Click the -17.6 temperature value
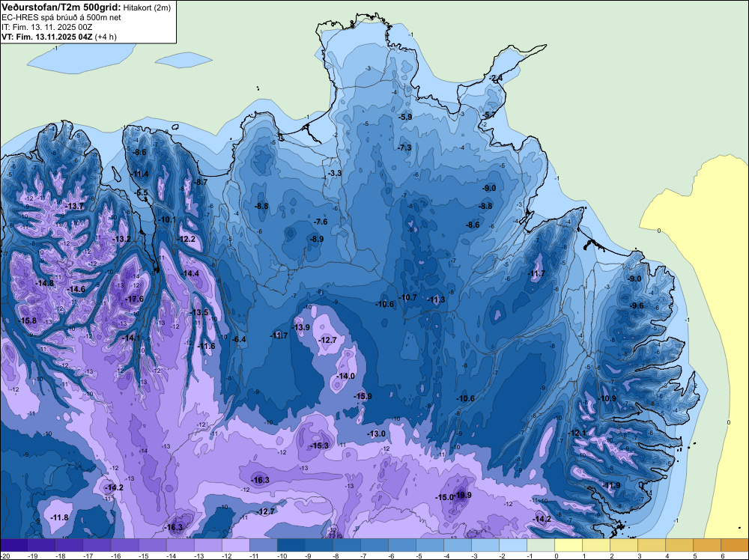749x560 pixels. coord(135,299)
